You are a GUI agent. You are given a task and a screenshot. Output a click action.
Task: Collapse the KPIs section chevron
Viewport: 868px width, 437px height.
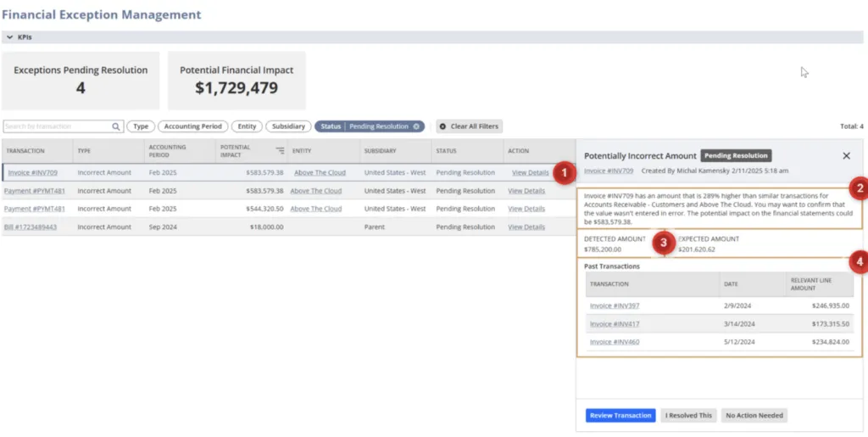tap(9, 37)
